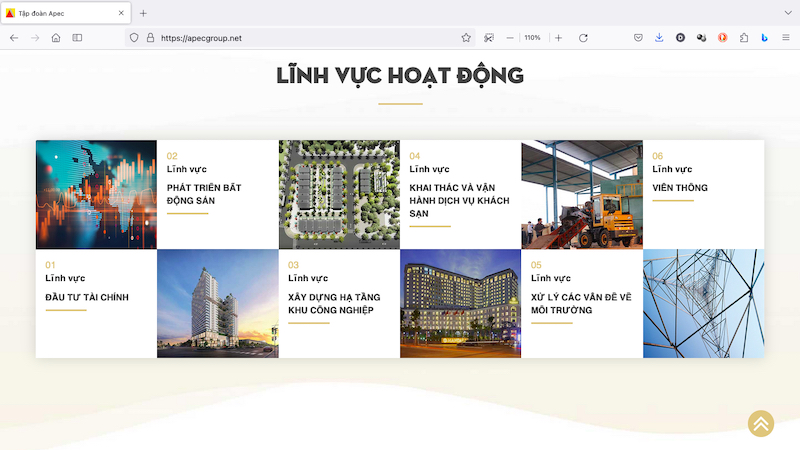Open the Firefox downloads panel
The height and width of the screenshot is (450, 800).
[x=659, y=38]
